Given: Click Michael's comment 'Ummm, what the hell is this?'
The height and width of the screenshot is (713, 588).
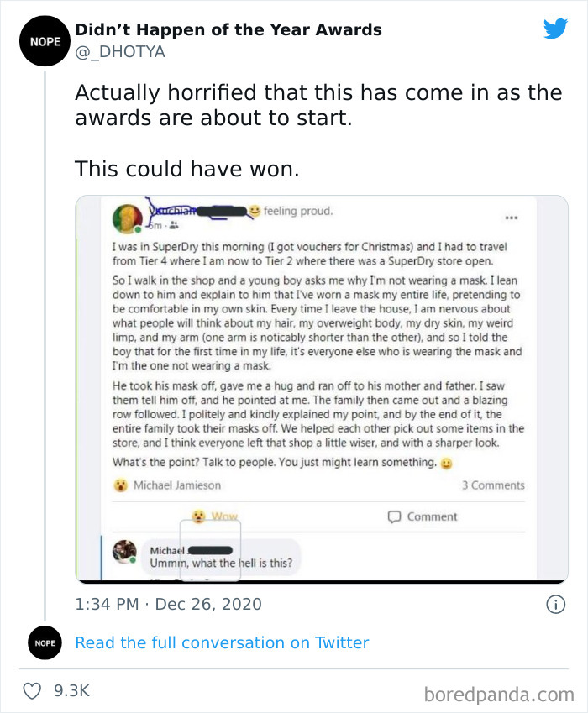Looking at the screenshot, I should tap(220, 564).
